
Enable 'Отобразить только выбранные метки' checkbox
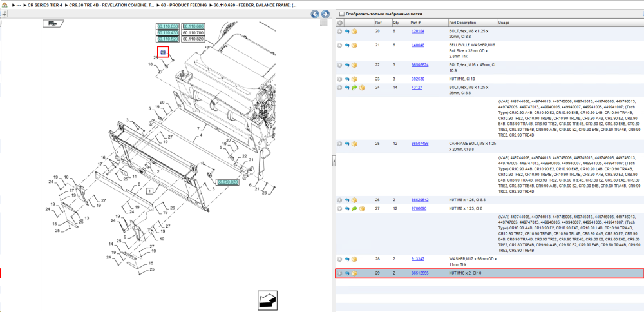pyautogui.click(x=342, y=14)
